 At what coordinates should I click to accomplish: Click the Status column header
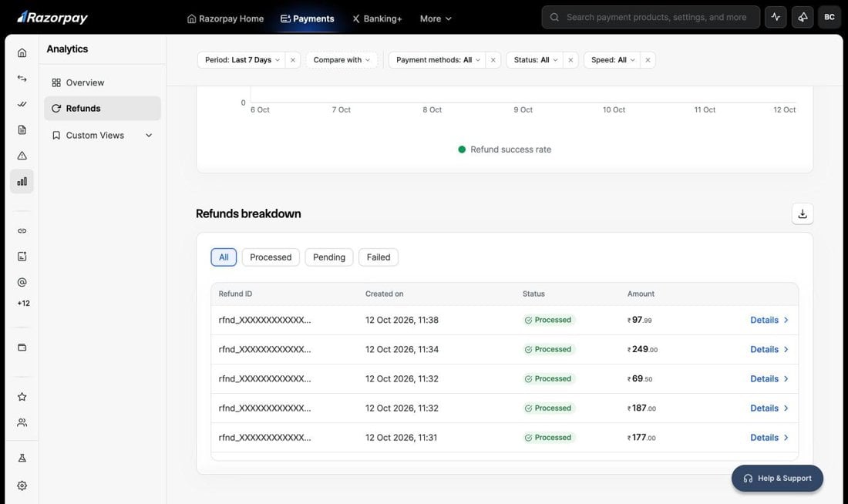point(533,294)
